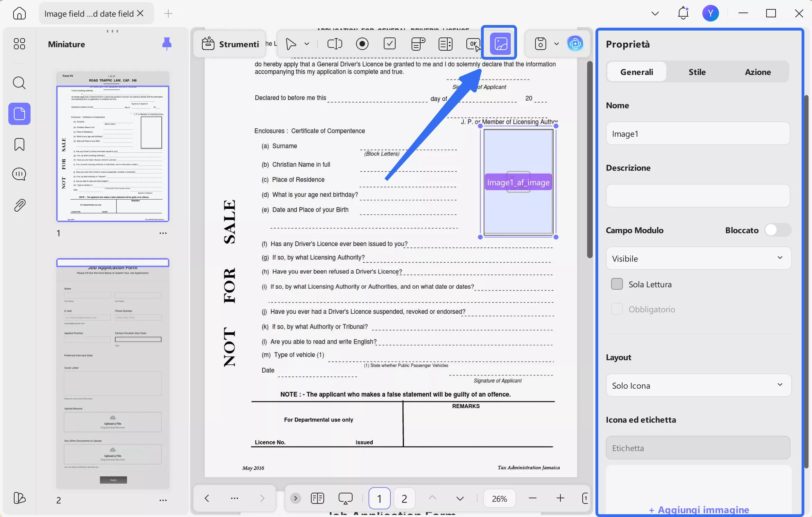The image size is (812, 517).
Task: Select the Image1_af_image field on page
Action: tap(518, 182)
